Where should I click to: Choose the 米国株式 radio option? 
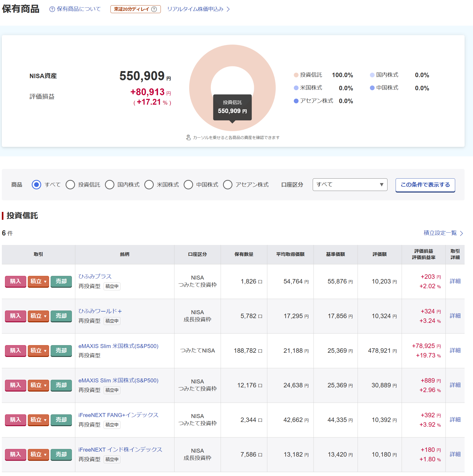pyautogui.click(x=149, y=185)
